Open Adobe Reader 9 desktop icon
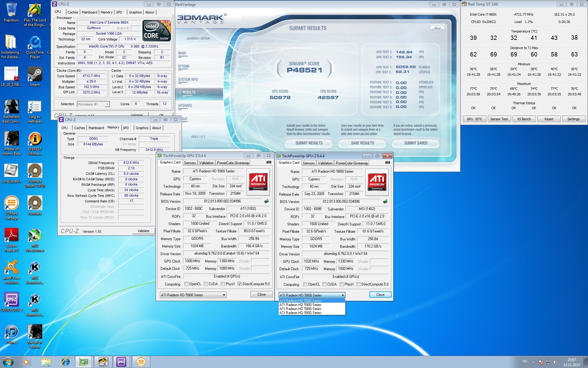This screenshot has height=368, width=588. [x=12, y=240]
